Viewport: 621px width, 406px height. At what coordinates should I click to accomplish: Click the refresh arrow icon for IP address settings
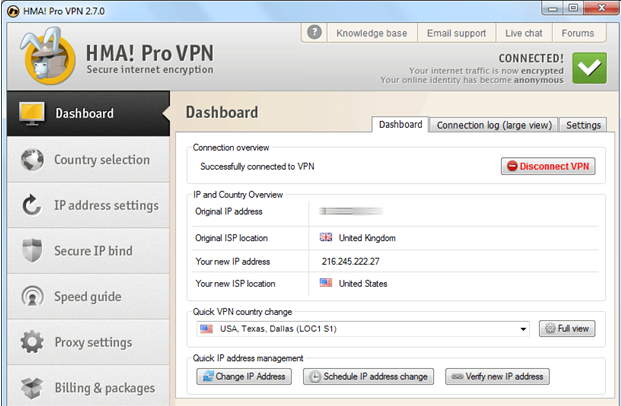pyautogui.click(x=31, y=205)
